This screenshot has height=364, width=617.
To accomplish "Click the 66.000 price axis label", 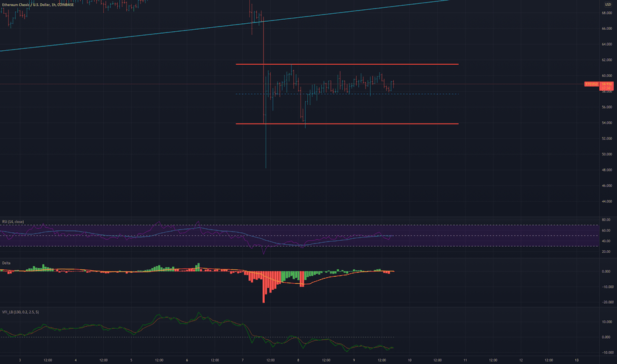I will coord(607,28).
